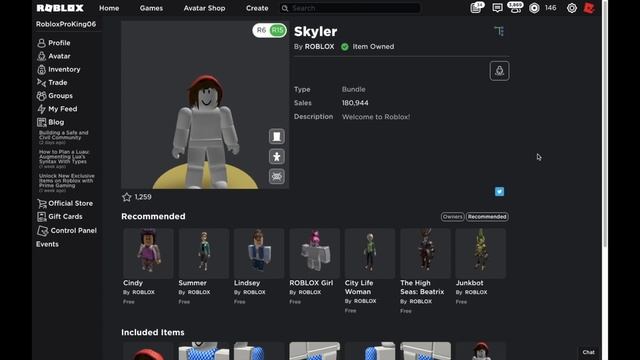
Task: Open the Games menu item
Action: (x=151, y=8)
